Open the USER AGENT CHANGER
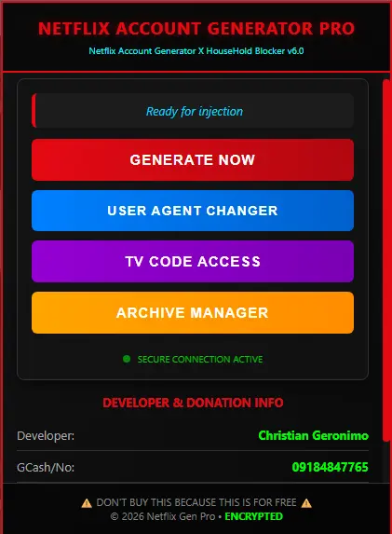 tap(193, 211)
